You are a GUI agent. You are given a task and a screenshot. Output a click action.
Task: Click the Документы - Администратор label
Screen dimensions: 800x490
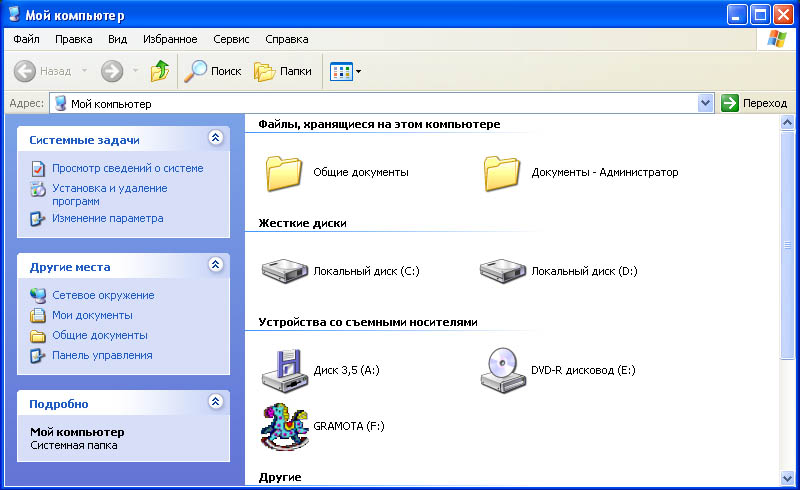click(605, 172)
